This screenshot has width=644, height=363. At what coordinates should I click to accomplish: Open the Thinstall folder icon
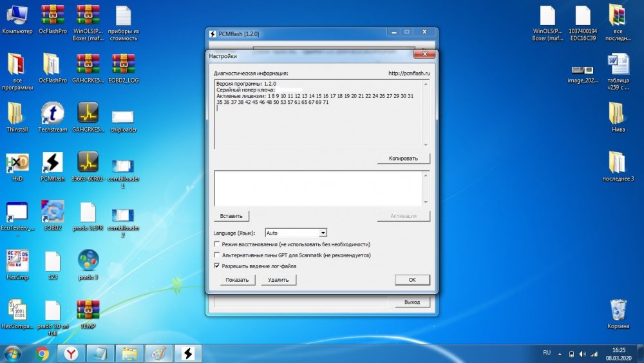click(17, 115)
